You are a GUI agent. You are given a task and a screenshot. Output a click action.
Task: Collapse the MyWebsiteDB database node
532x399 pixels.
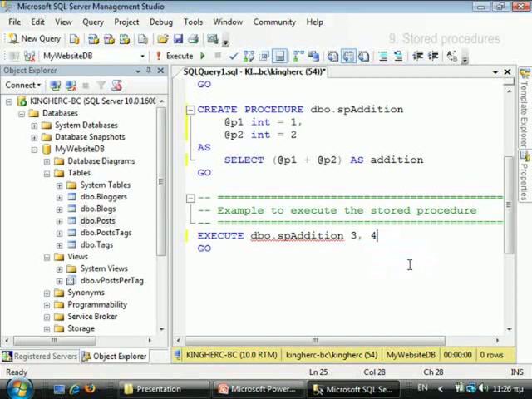34,150
